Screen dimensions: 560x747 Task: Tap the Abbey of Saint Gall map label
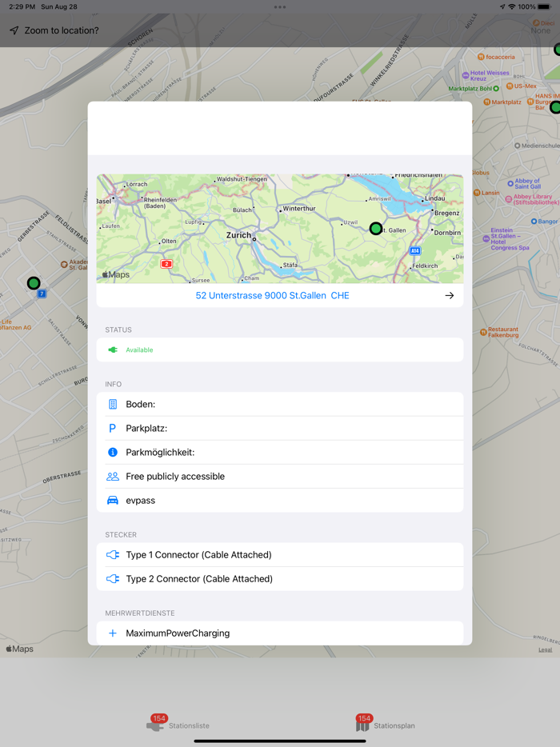[524, 183]
